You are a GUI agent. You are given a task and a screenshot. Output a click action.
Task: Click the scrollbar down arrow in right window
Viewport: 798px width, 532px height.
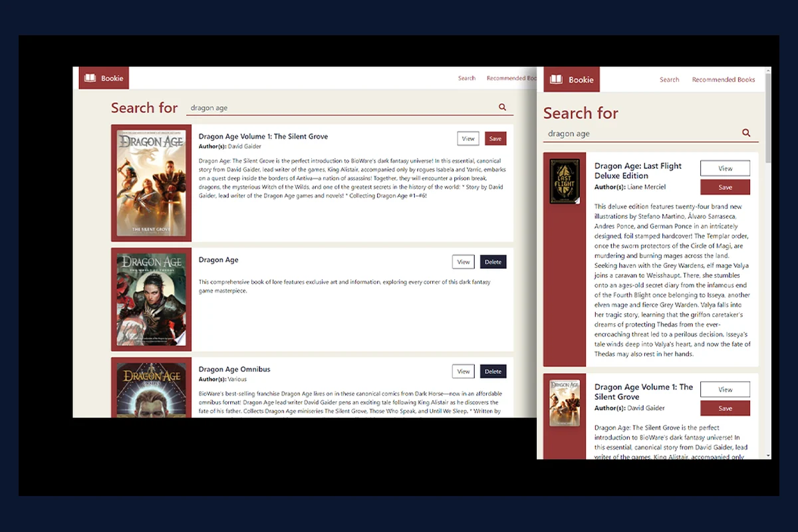coord(768,456)
